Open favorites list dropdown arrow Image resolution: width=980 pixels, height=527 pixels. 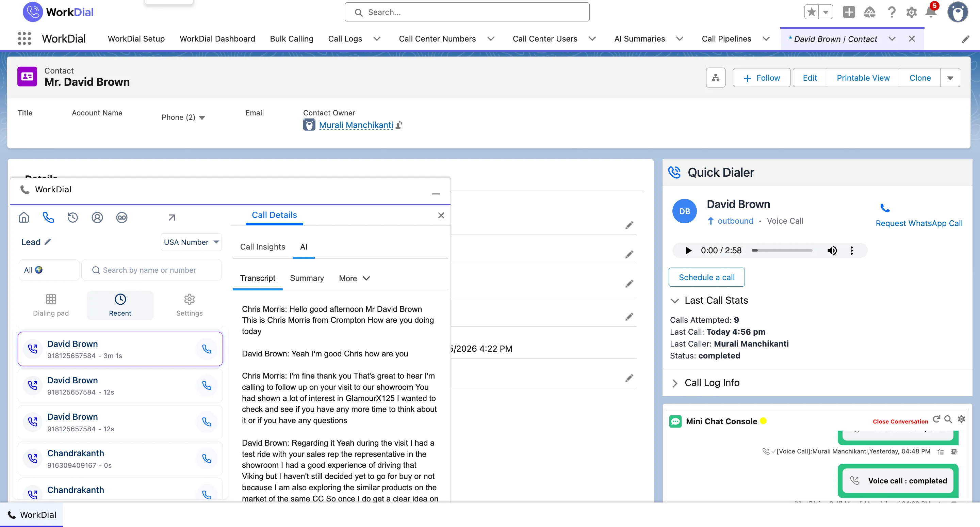pos(826,12)
